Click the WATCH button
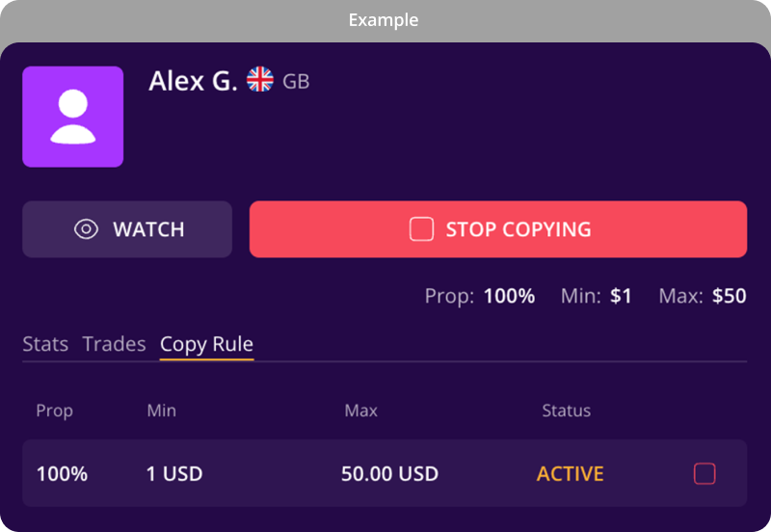This screenshot has width=771, height=532. coord(127,229)
